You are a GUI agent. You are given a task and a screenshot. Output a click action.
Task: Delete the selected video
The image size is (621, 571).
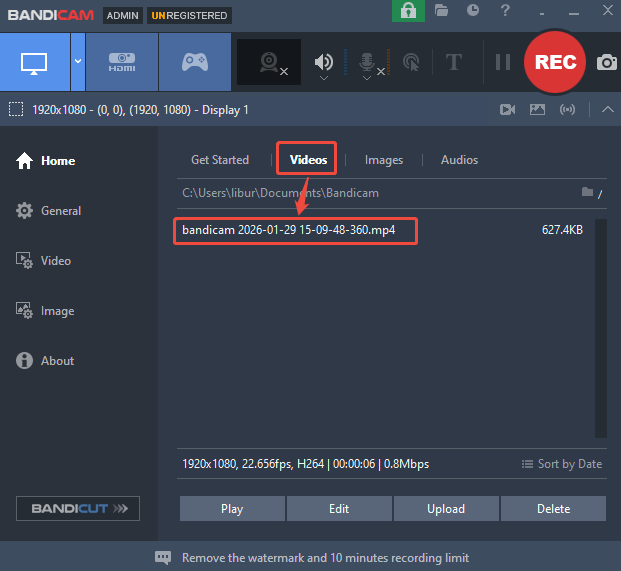(553, 509)
